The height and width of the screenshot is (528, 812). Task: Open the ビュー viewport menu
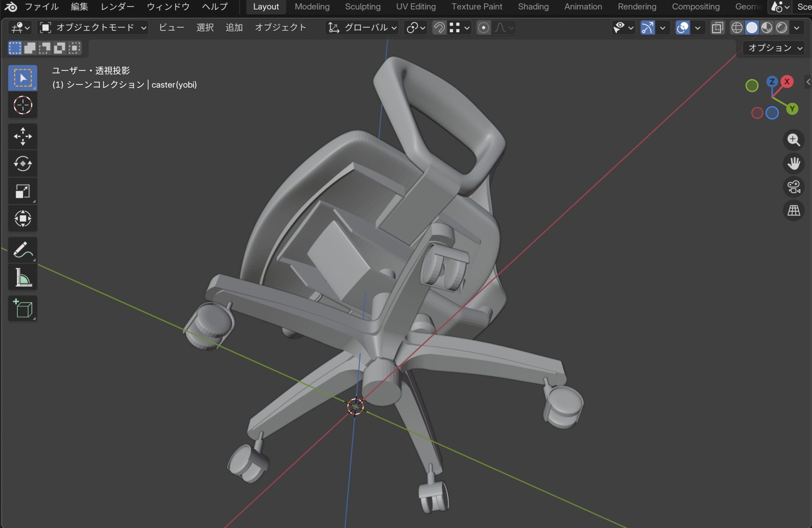(171, 28)
